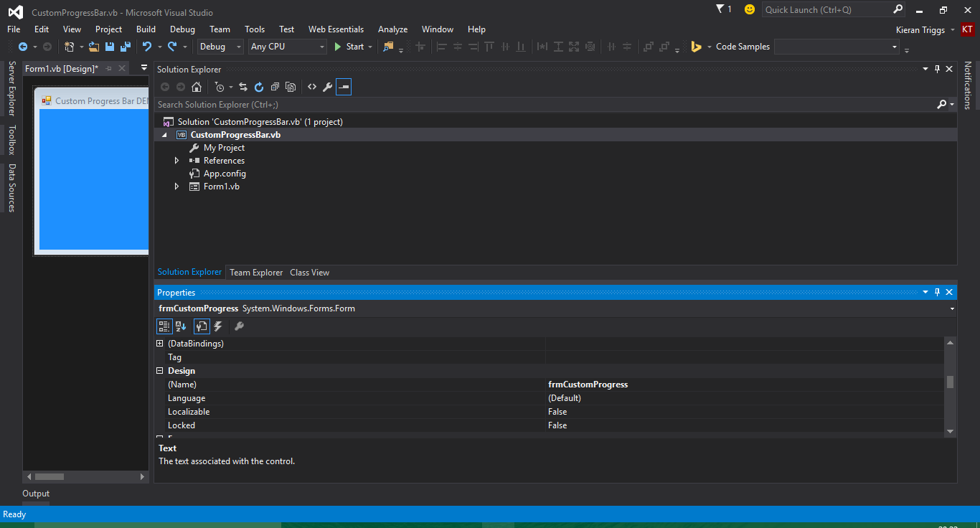Close the Form1.vb [Design] tab
Viewport: 980px width, 528px height.
122,68
